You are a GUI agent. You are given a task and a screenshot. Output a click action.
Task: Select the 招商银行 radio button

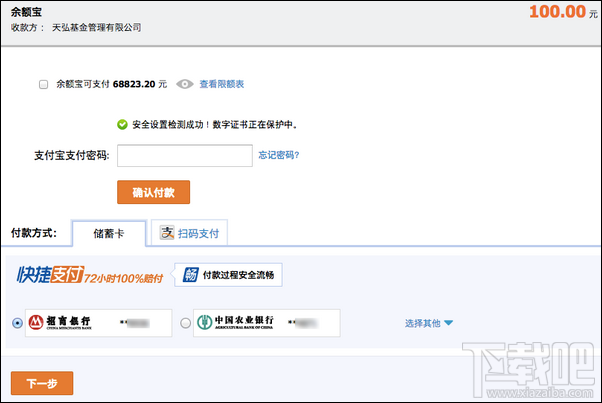(18, 323)
